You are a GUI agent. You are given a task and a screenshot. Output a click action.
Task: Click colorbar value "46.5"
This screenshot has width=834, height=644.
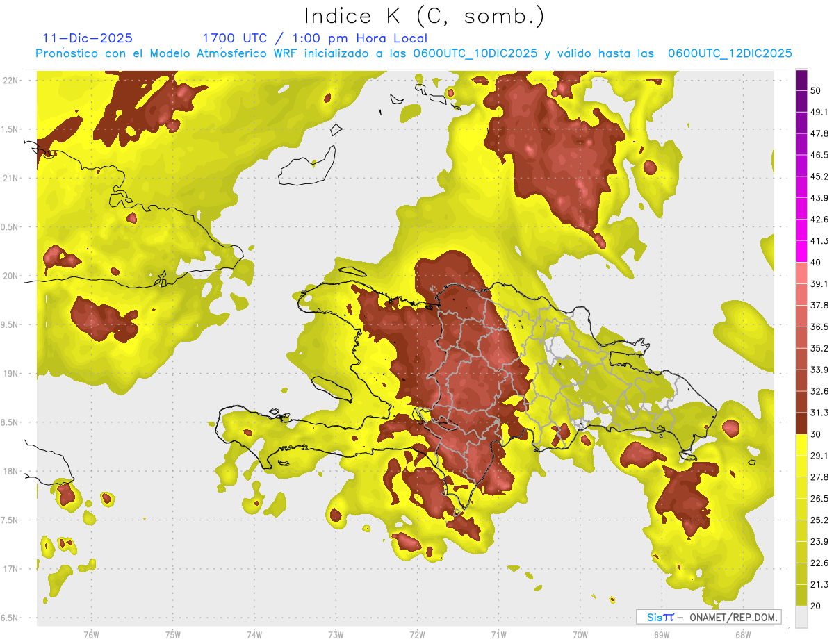[820, 156]
